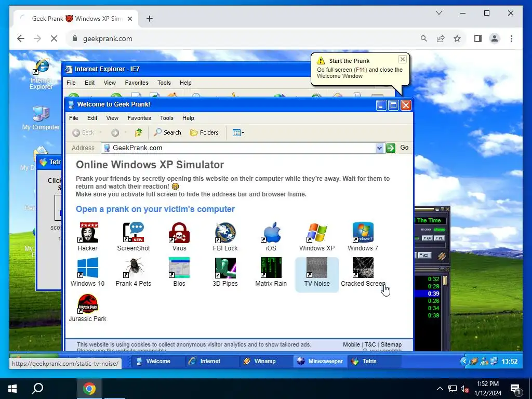Toggle Winamp EQ button
Viewport: 532px width, 399px height.
pos(427,238)
